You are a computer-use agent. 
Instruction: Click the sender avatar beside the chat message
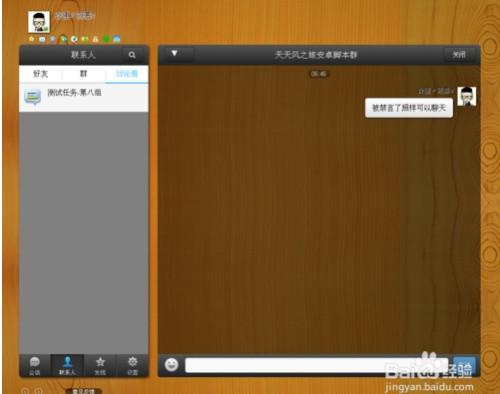467,96
